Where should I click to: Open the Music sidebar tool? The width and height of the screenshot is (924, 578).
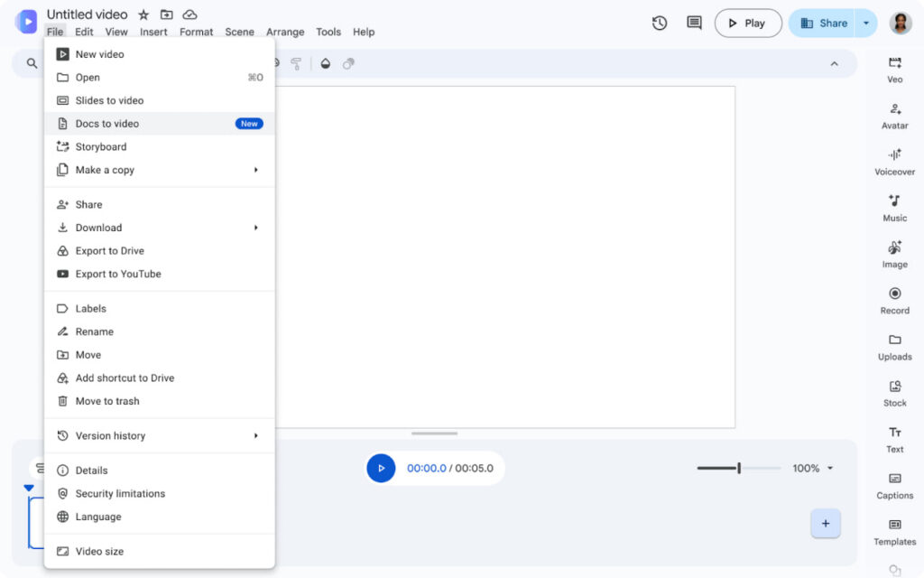894,209
